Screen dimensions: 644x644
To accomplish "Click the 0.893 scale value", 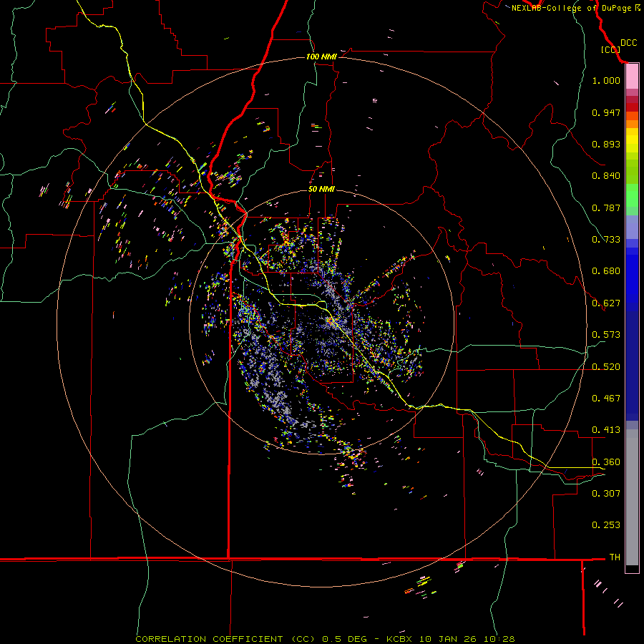I will click(606, 144).
